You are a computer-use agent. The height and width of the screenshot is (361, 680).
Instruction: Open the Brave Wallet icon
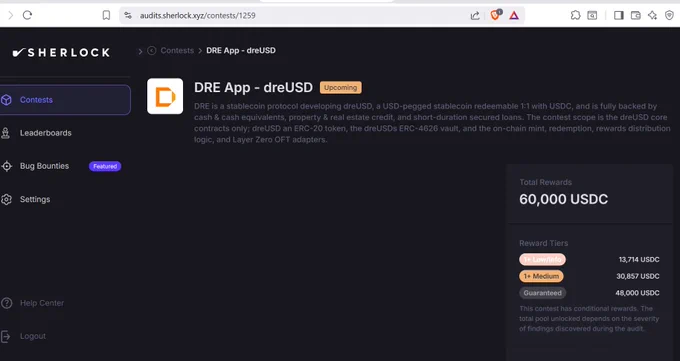[x=636, y=16]
